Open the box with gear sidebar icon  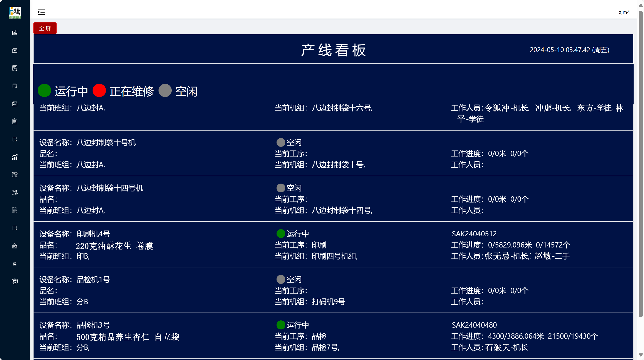[x=15, y=192]
